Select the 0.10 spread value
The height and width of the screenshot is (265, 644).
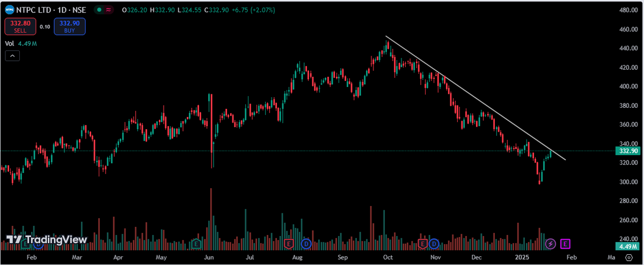(45, 26)
